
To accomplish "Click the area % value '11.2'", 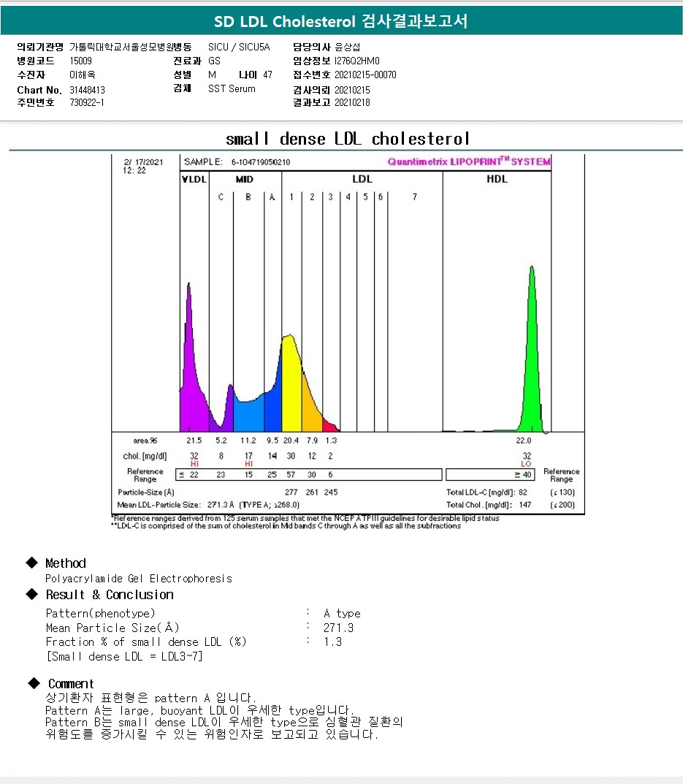I will 248,441.
